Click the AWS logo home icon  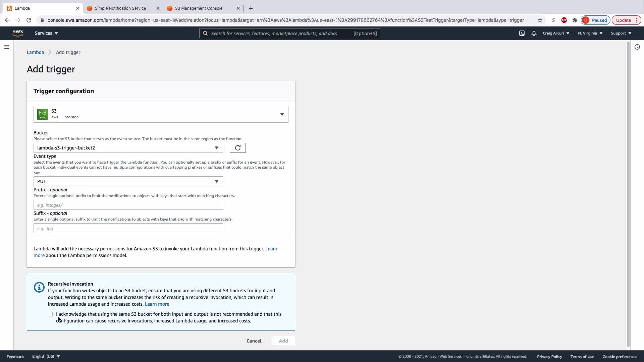click(x=17, y=33)
